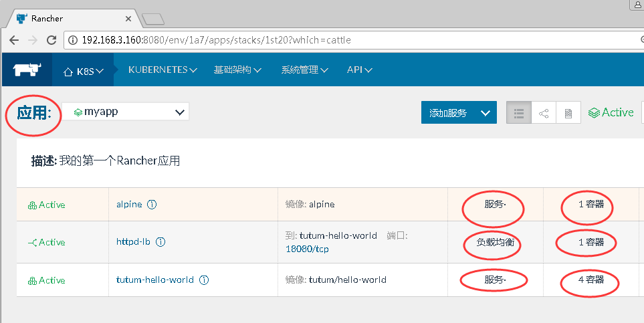
Task: Click the Rancher cow logo
Action: click(x=27, y=70)
